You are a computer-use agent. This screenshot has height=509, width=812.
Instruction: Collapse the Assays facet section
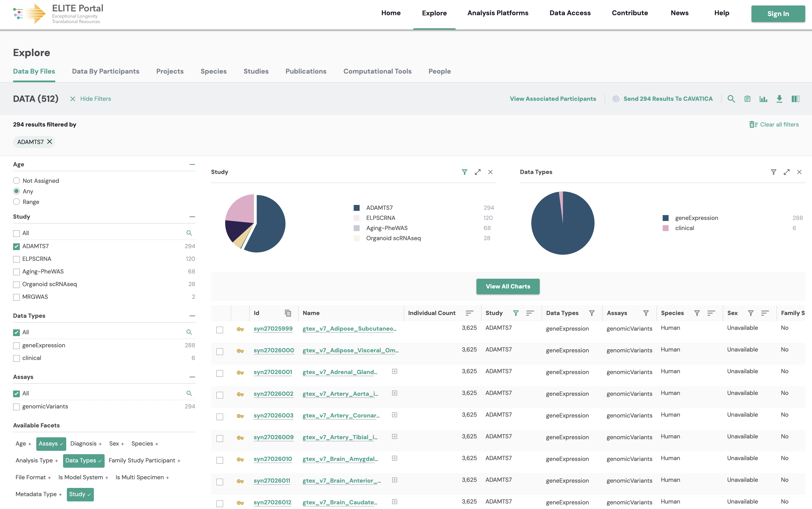(x=192, y=377)
